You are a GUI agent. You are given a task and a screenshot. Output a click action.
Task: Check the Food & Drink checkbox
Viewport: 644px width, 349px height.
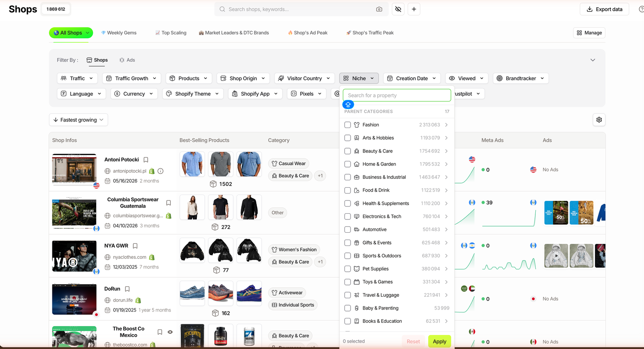click(x=348, y=190)
